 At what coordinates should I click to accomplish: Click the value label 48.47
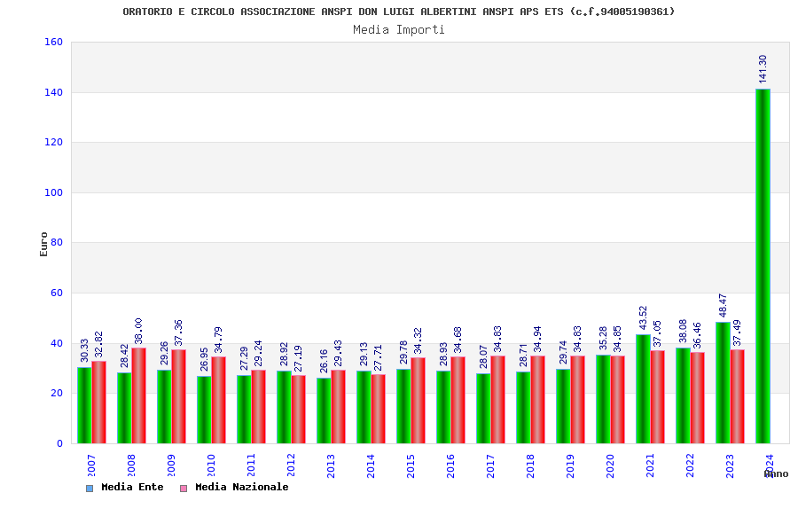(723, 305)
